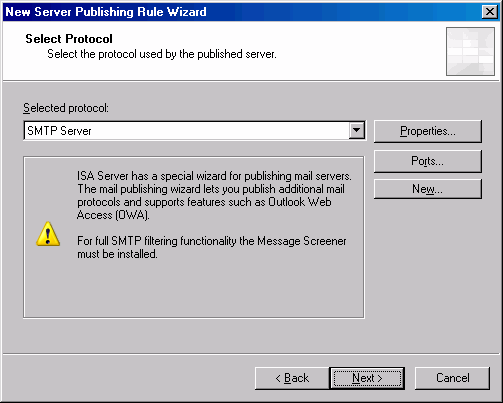The image size is (503, 403).
Task: Click the wizard banner graphic in header
Action: (470, 51)
